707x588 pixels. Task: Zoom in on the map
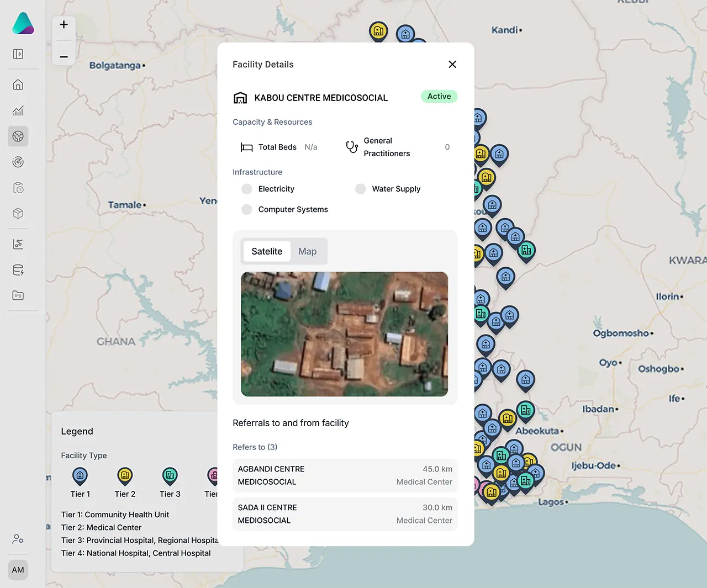point(64,25)
